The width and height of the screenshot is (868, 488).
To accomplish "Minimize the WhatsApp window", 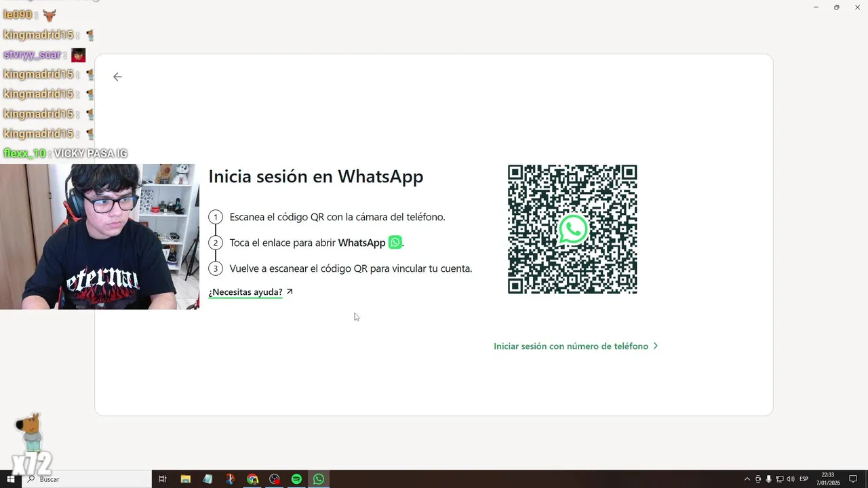I will (x=816, y=7).
